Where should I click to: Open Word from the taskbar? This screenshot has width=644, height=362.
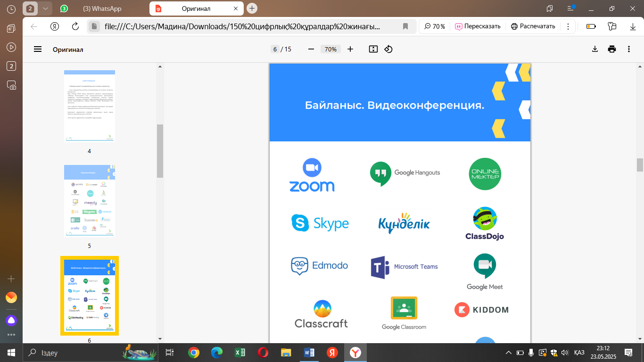click(309, 353)
